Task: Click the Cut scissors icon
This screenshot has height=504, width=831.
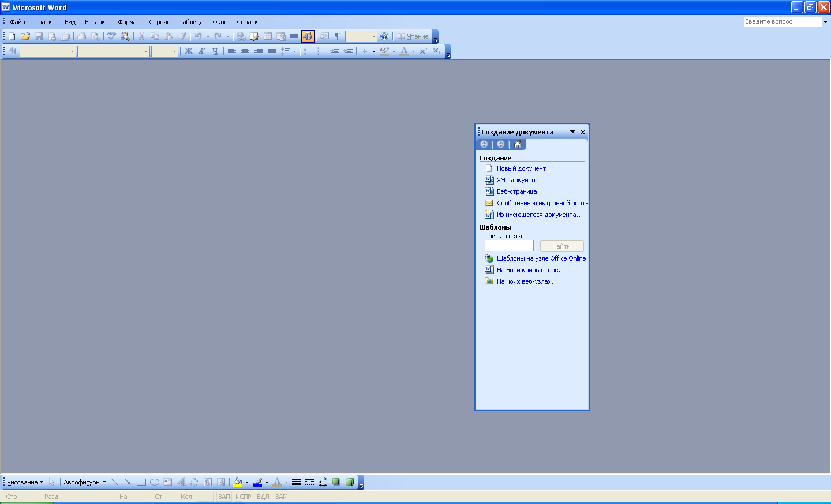Action: pos(141,36)
